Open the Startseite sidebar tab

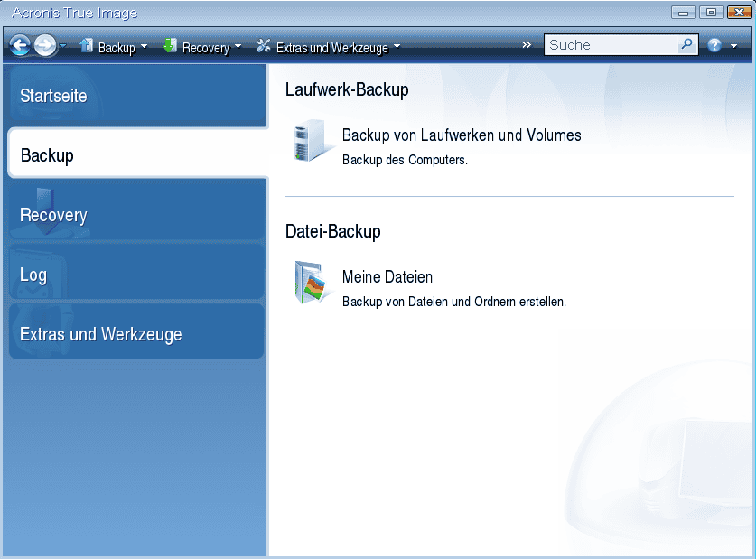tap(137, 96)
